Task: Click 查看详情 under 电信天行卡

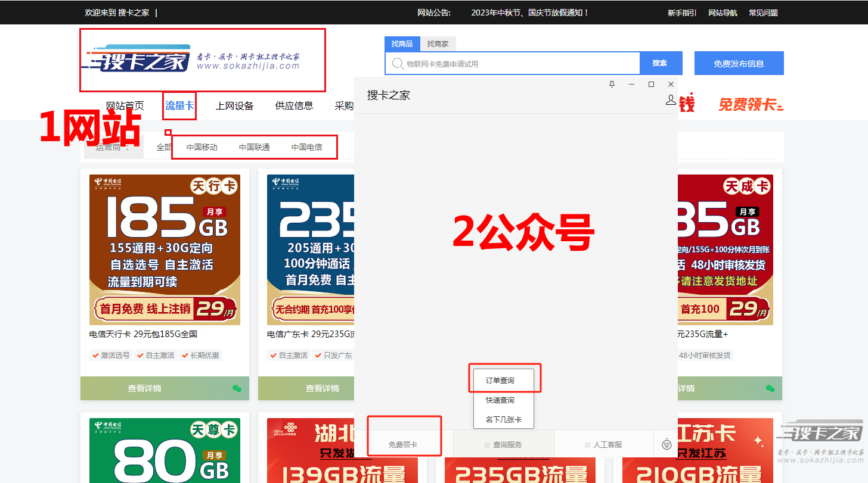Action: click(144, 388)
